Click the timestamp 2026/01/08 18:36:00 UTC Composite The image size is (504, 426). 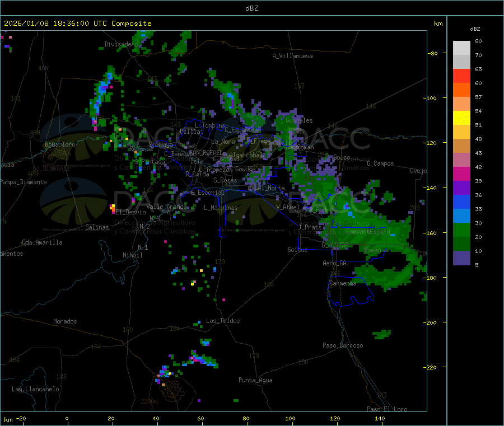point(77,24)
